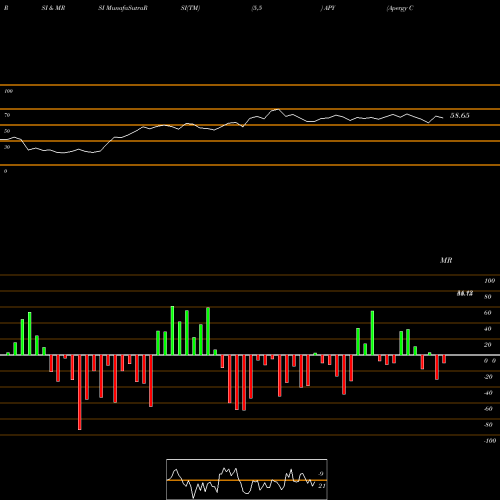Click the MR axis label 60
The image size is (500, 500).
click(488, 313)
